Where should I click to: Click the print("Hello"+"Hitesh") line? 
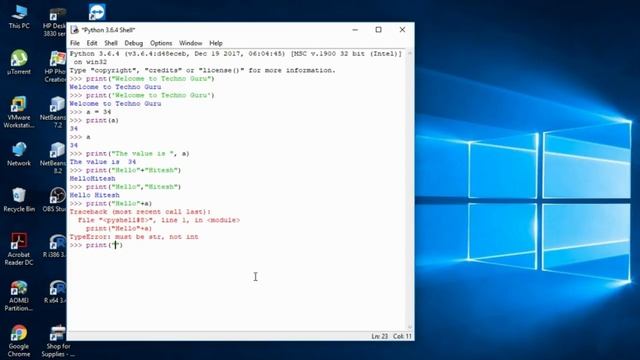pyautogui.click(x=125, y=170)
